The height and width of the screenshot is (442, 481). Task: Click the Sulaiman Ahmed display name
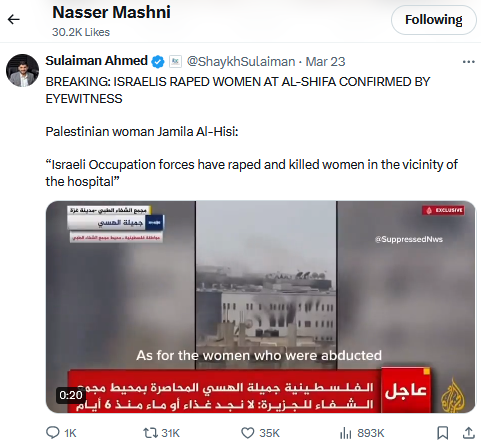coord(96,61)
